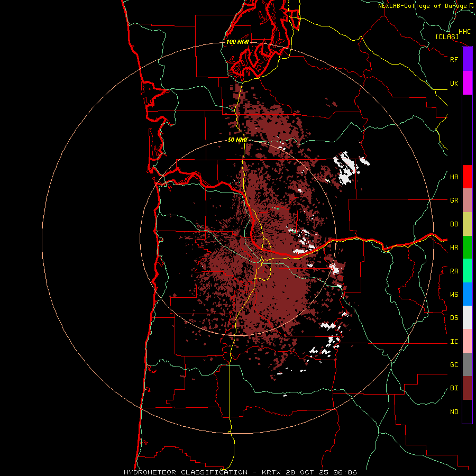Click the blue WS legend swatch
The height and width of the screenshot is (476, 476).
coord(467,294)
